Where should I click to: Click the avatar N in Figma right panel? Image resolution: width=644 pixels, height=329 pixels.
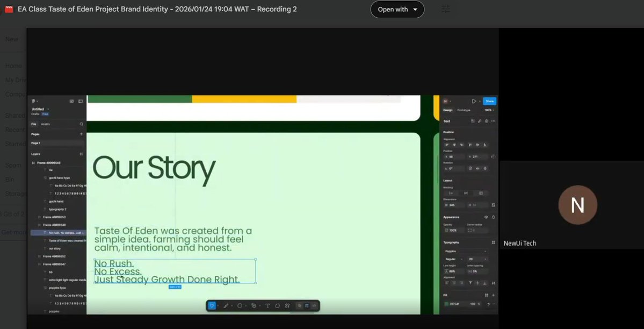point(445,101)
